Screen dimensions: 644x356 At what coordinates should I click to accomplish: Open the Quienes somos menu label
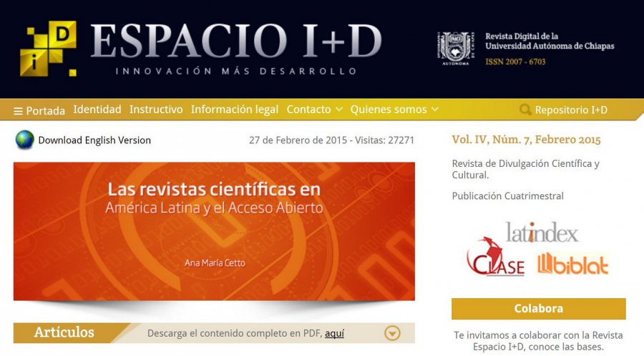389,110
